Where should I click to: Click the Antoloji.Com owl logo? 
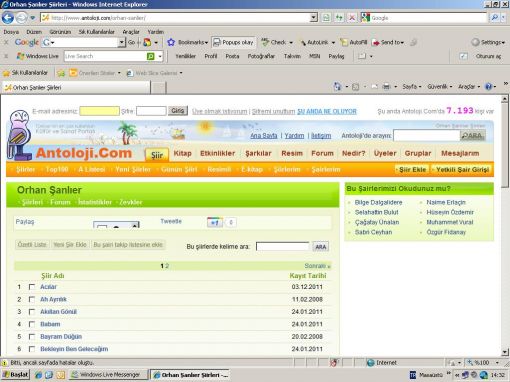pos(20,135)
